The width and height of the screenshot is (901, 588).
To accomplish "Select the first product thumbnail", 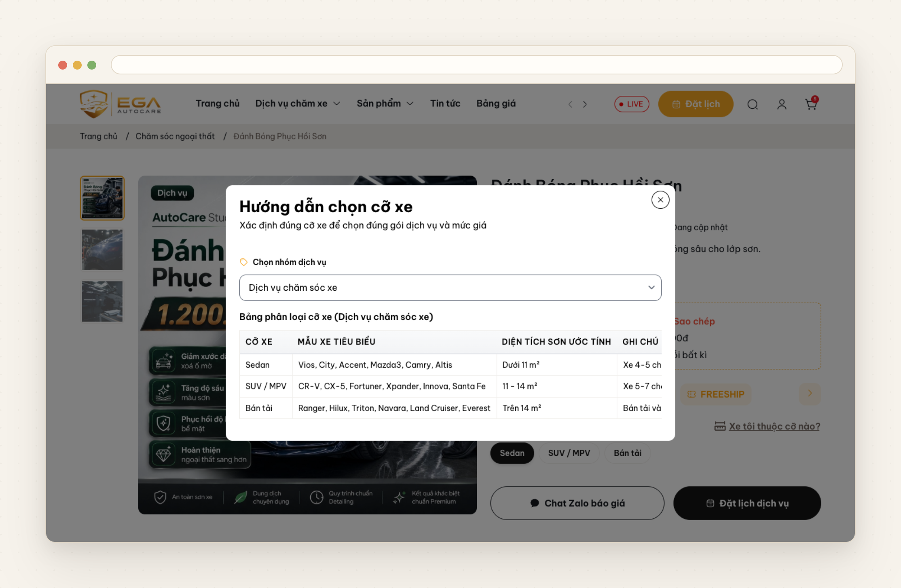I will pos(102,198).
